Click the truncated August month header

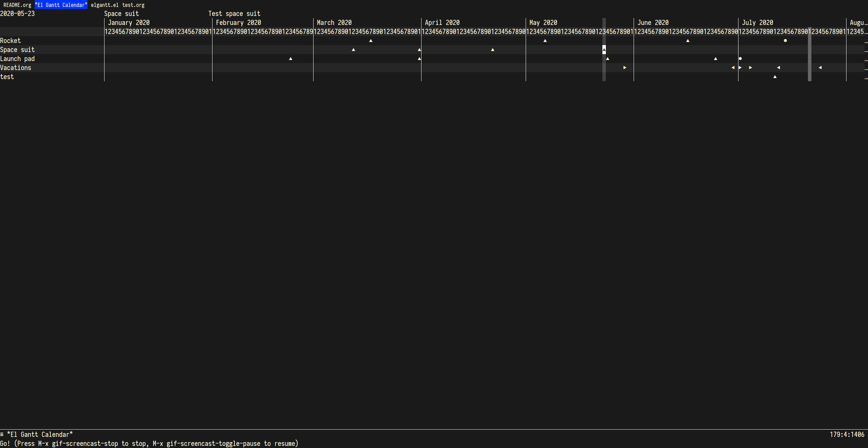point(858,23)
